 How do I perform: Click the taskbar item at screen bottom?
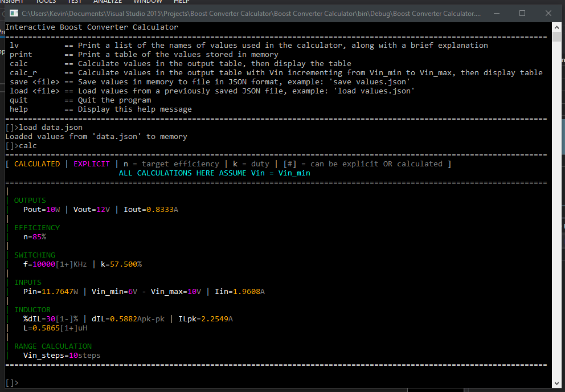pos(436,390)
